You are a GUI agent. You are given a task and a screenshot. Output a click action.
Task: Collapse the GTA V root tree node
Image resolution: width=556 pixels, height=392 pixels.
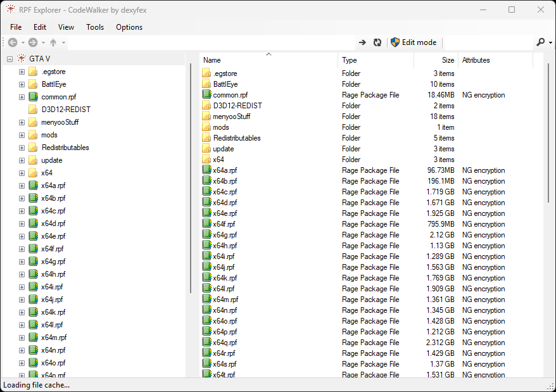(x=10, y=59)
